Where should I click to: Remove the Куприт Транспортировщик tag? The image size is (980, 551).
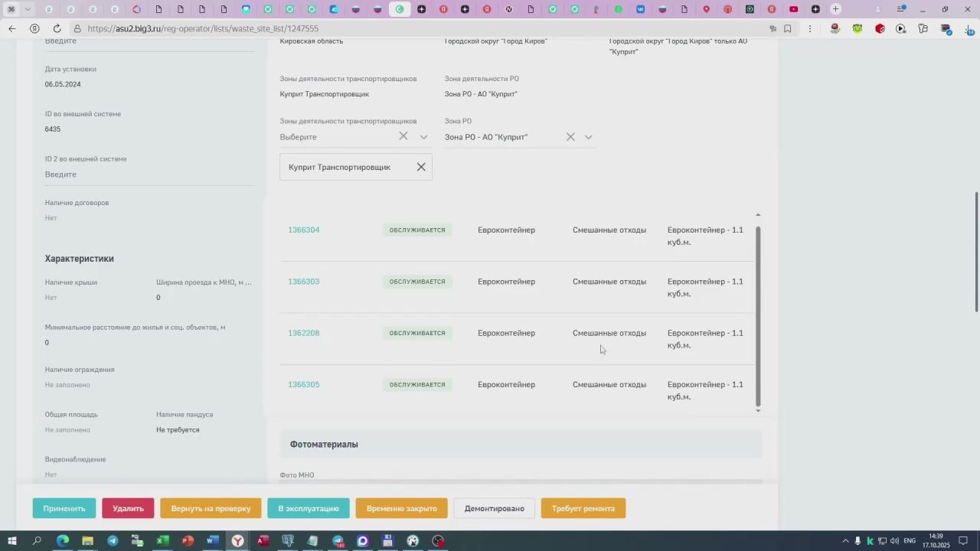421,167
